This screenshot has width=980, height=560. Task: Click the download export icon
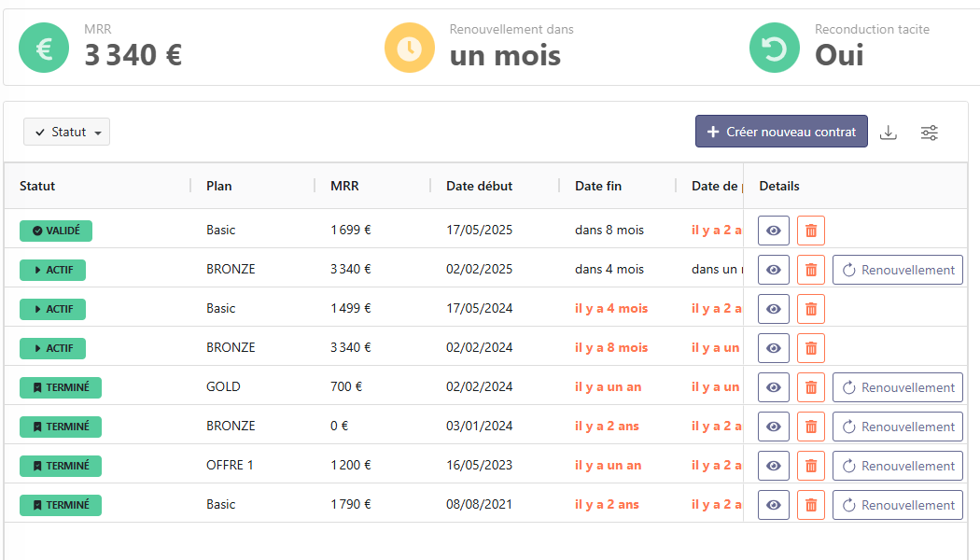pos(889,133)
